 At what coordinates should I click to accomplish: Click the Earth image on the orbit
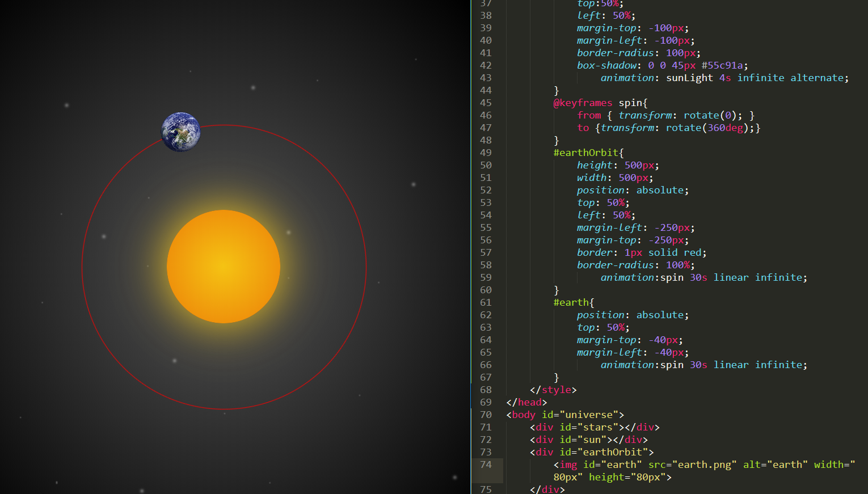pyautogui.click(x=181, y=132)
